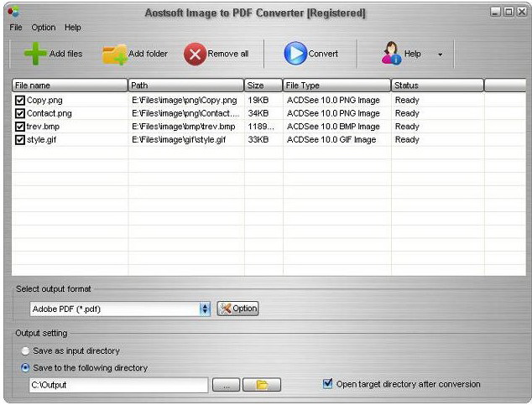Viewport: 532px width, 405px height.
Task: Click the 34KB size cell
Action: (258, 113)
